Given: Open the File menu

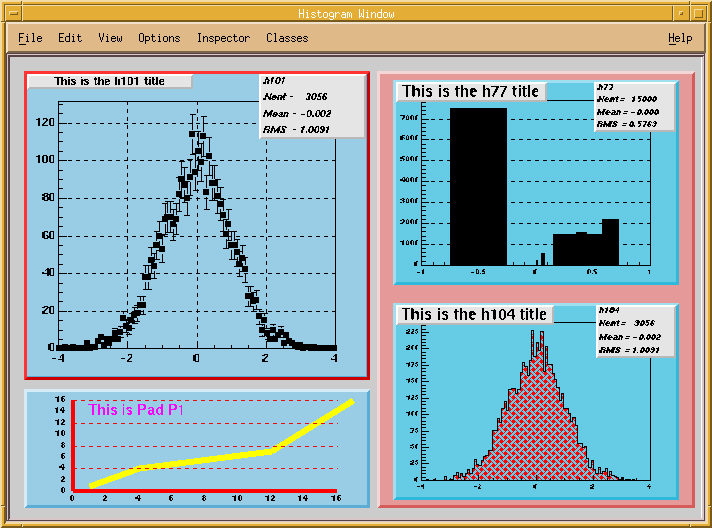Looking at the screenshot, I should coord(30,38).
